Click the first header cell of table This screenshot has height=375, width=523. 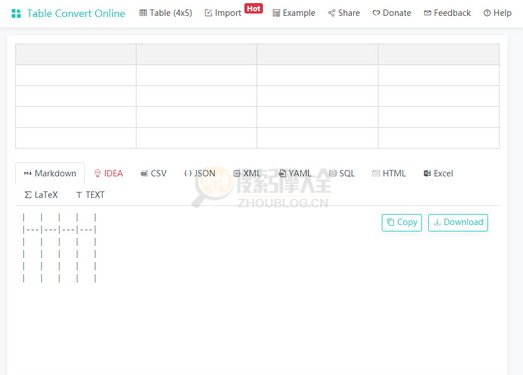[x=76, y=54]
